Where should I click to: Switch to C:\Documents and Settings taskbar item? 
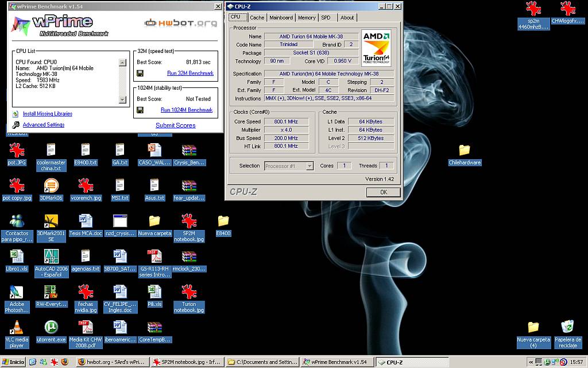(x=263, y=362)
